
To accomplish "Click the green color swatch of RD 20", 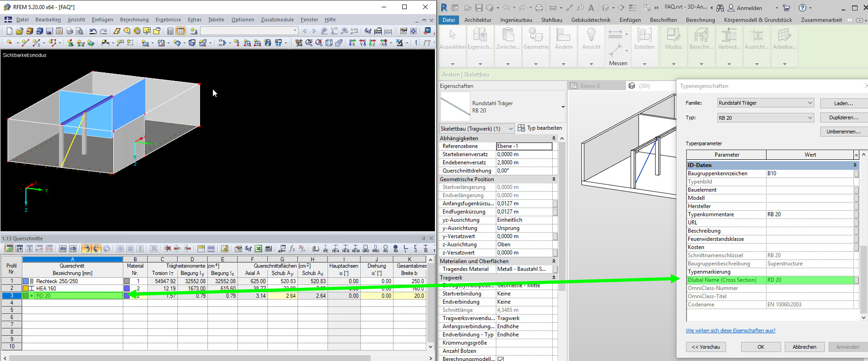I will click(x=26, y=296).
